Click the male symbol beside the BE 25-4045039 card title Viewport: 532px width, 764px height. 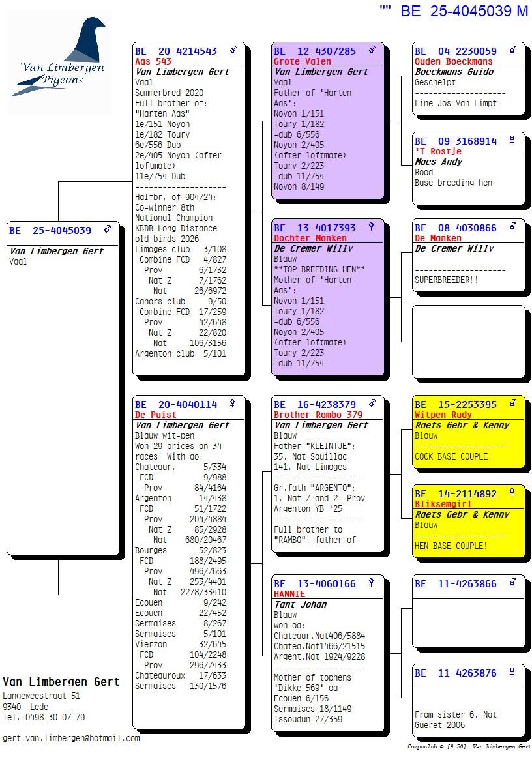(108, 229)
